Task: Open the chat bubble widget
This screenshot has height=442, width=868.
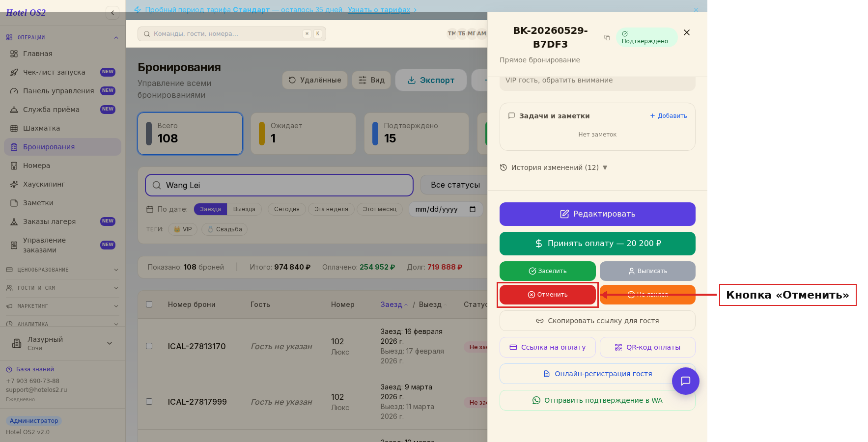Action: click(x=685, y=381)
